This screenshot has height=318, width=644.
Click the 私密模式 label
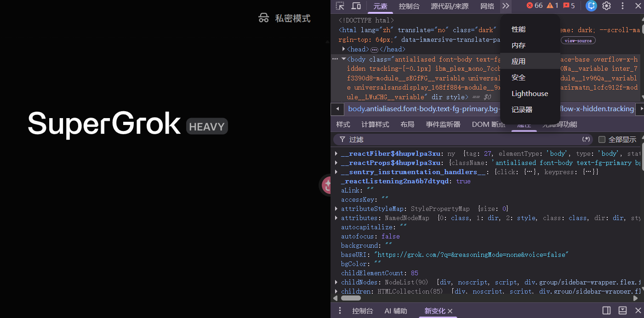(293, 18)
